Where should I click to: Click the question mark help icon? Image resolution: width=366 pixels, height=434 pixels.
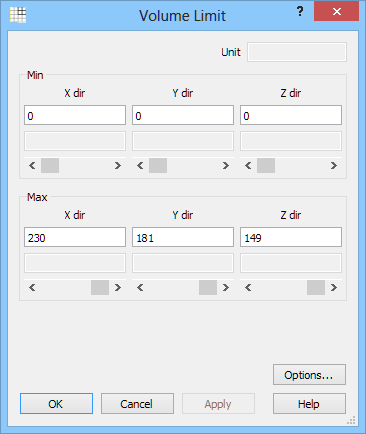[x=300, y=12]
